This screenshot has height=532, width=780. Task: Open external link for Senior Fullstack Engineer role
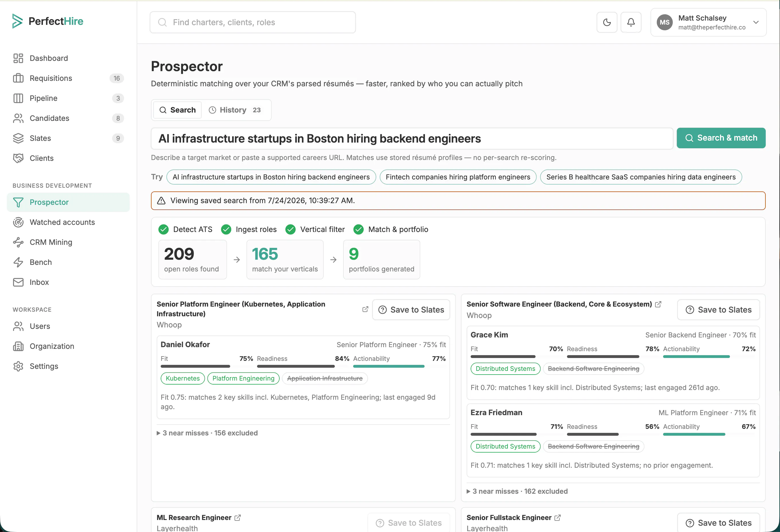(558, 518)
